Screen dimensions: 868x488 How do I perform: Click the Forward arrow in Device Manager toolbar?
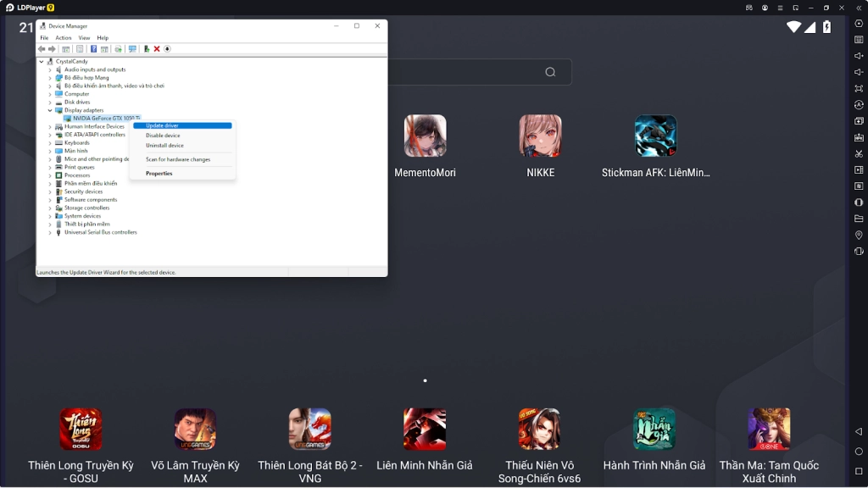52,48
